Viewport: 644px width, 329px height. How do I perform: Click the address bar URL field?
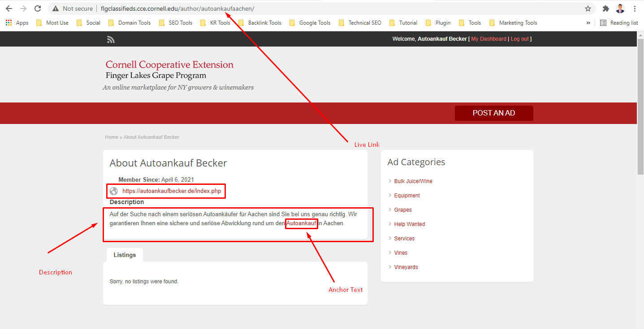click(x=314, y=9)
